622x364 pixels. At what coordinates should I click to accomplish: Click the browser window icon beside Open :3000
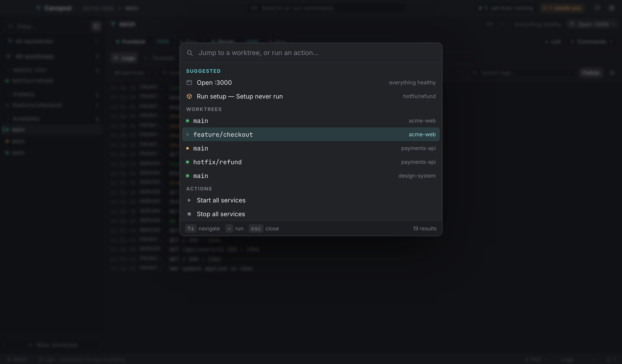click(x=189, y=83)
